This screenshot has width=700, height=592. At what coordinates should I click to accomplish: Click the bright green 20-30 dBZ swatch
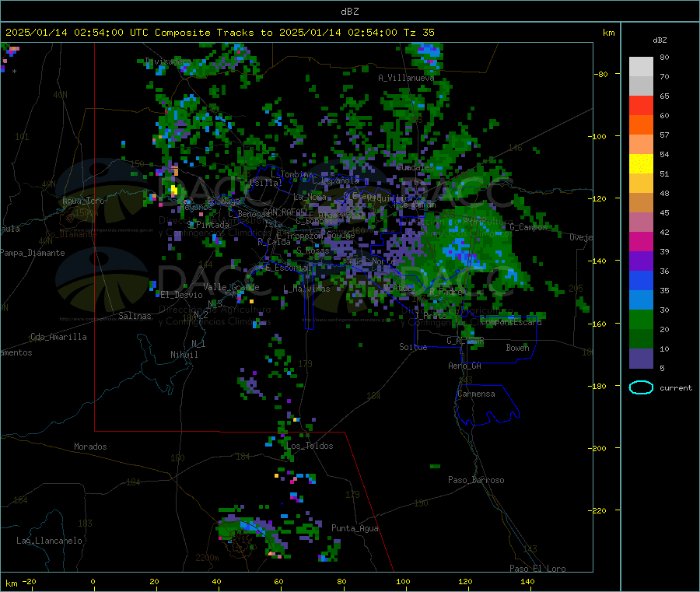click(x=641, y=319)
